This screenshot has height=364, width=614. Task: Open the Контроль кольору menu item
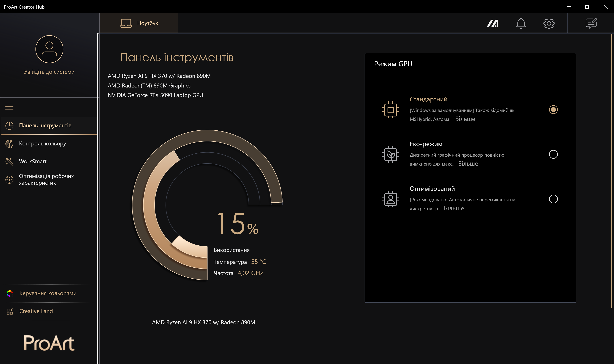(x=42, y=144)
